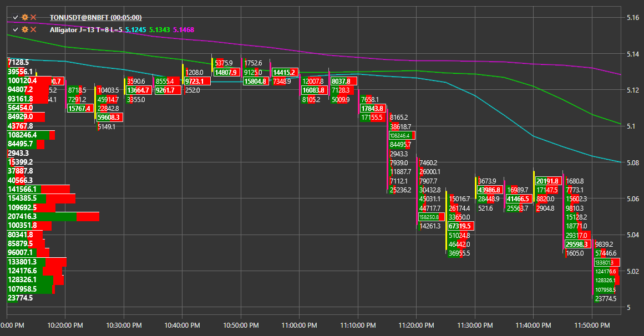Remove Alligator indicator with the X icon

(x=33, y=29)
